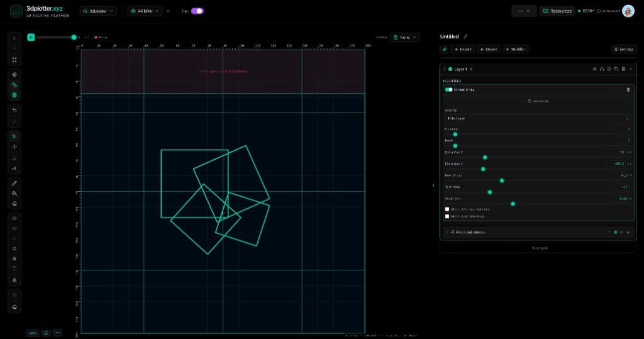
Task: Select the text T tool
Action: tap(14, 269)
